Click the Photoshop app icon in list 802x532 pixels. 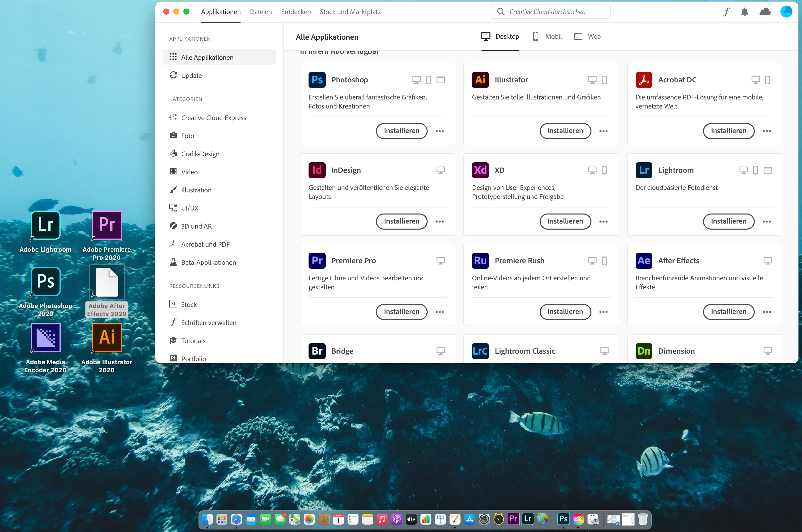click(x=317, y=80)
